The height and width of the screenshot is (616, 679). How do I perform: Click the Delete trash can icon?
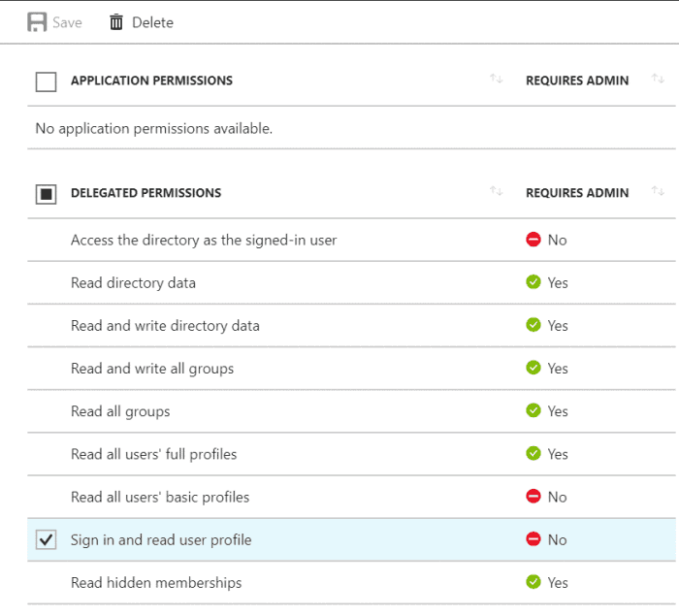pos(116,21)
